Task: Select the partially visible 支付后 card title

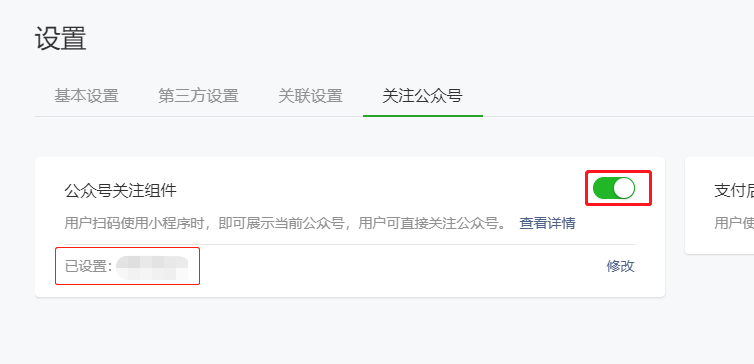Action: 734,191
